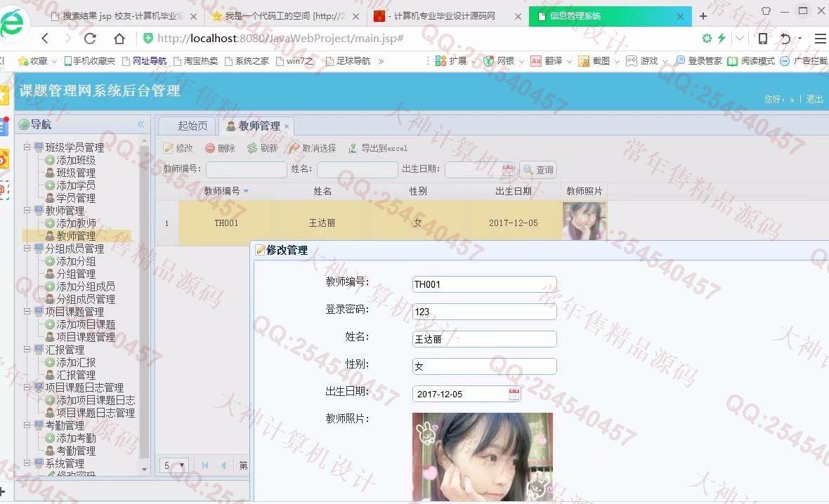
Task: Click the 性别 field in edit form
Action: (x=484, y=366)
